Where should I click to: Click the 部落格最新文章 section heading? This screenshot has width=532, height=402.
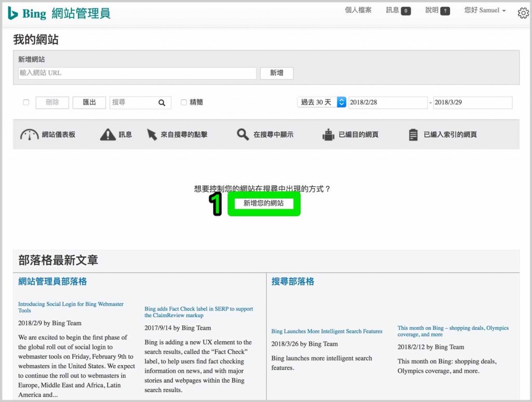tap(58, 261)
